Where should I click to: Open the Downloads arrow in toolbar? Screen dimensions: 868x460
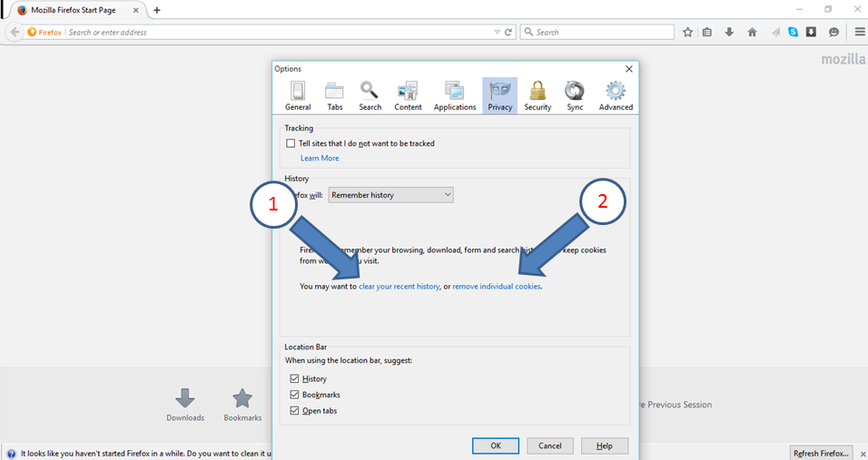tap(729, 32)
